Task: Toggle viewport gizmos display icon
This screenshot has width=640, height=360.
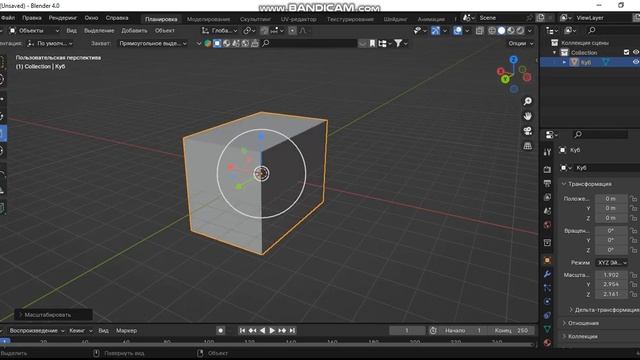Action: (436, 31)
